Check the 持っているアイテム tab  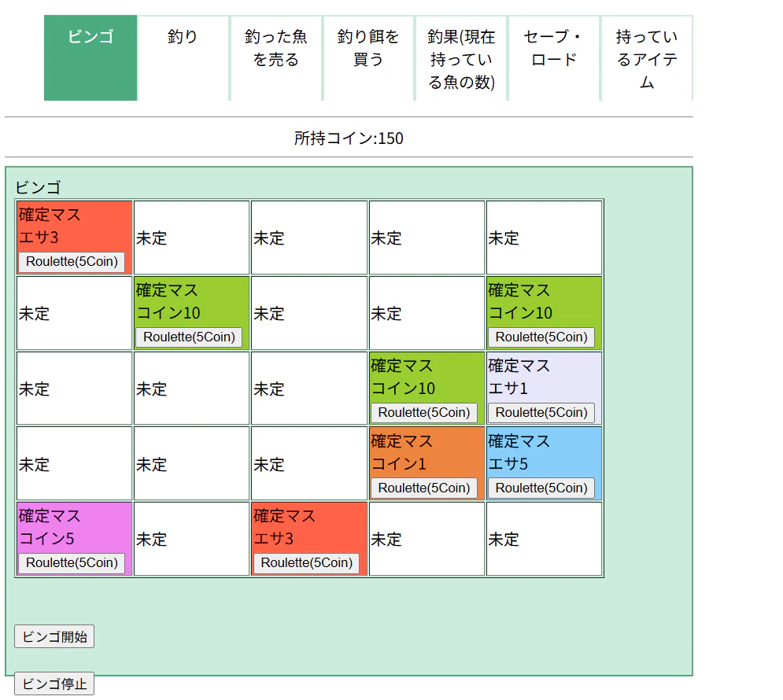point(646,57)
